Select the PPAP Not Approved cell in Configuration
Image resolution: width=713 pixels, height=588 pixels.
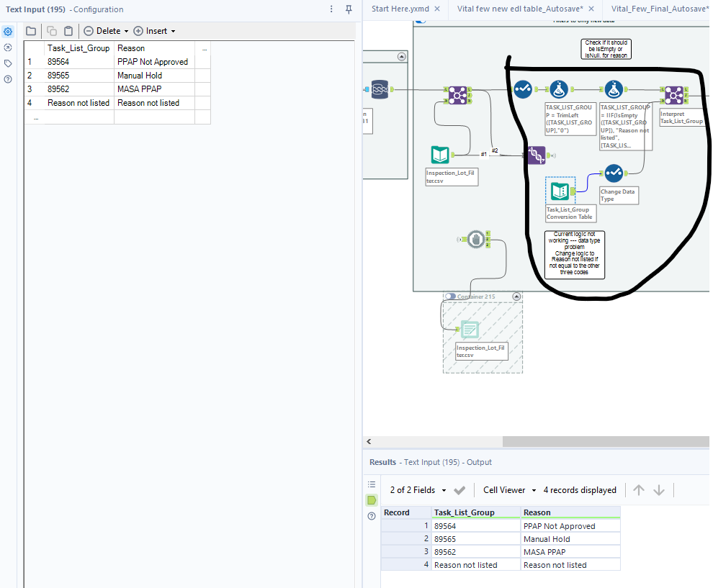coord(153,62)
